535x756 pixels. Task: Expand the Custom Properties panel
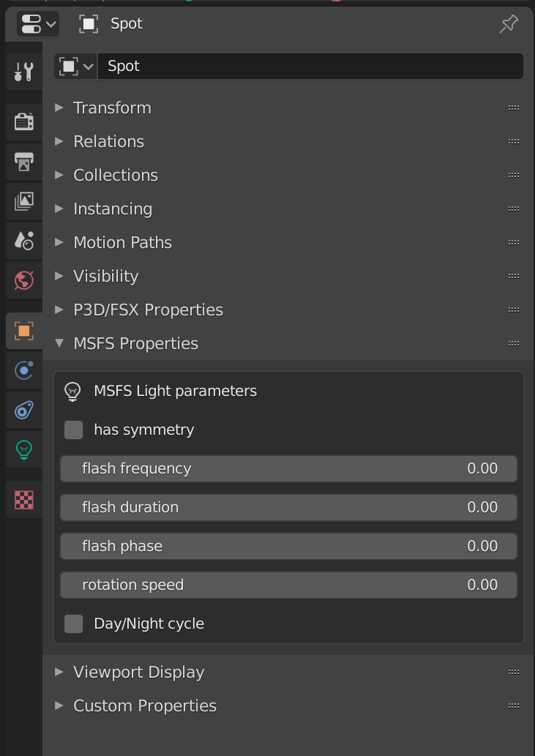pos(145,706)
